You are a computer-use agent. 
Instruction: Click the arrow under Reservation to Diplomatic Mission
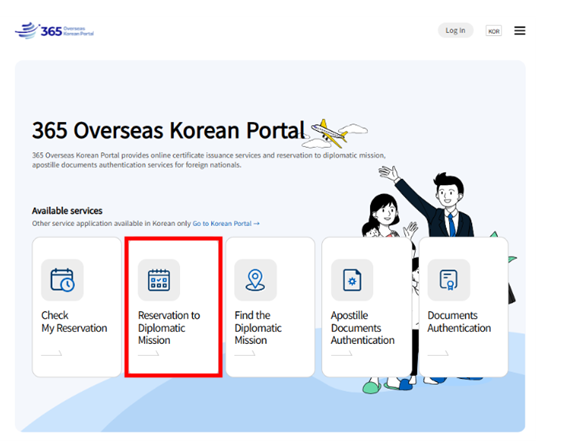(x=148, y=353)
